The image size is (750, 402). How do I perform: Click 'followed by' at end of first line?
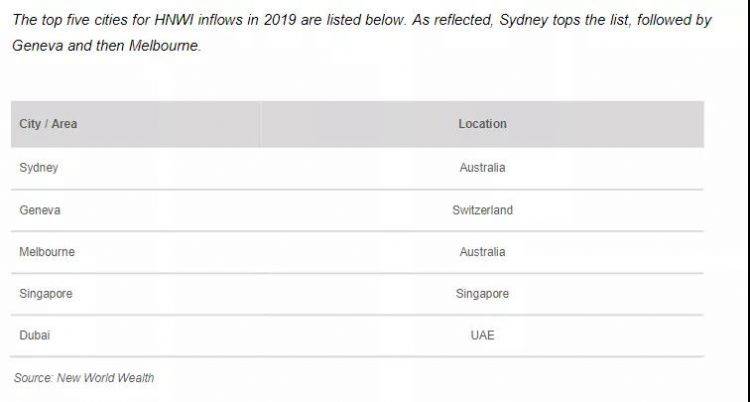(674, 21)
